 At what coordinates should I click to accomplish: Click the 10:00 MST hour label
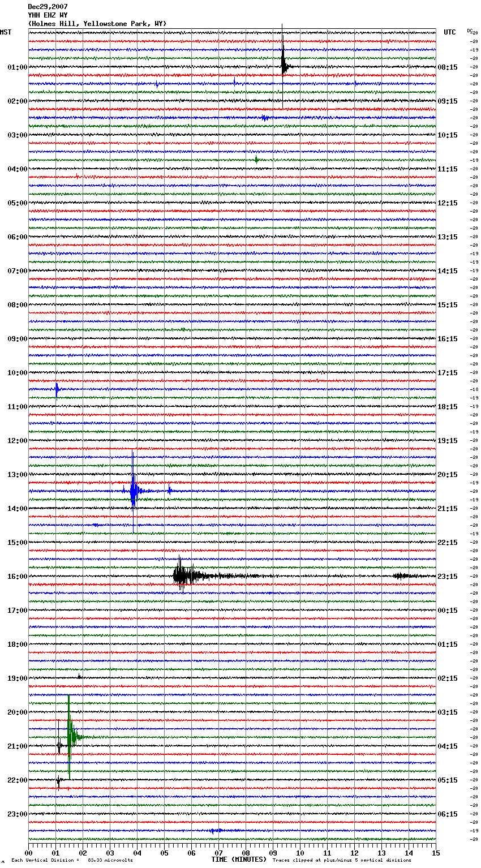pos(17,373)
